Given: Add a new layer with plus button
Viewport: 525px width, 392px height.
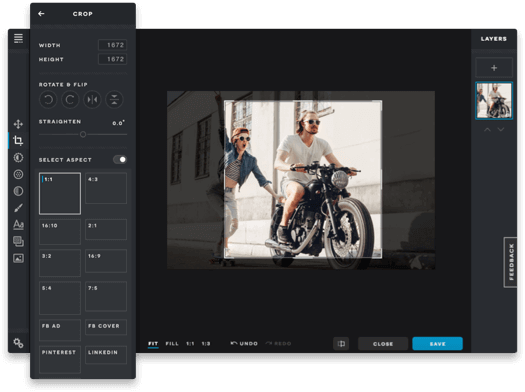Looking at the screenshot, I should [x=494, y=68].
